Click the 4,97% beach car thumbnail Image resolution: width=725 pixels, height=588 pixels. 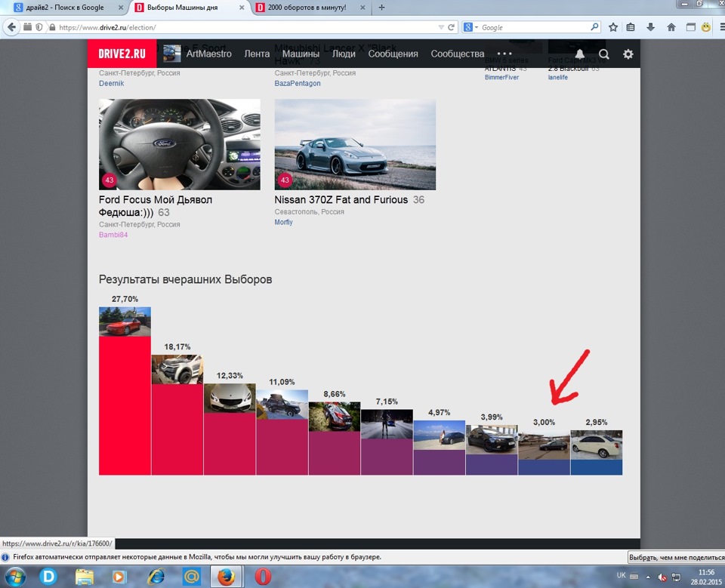pos(440,435)
